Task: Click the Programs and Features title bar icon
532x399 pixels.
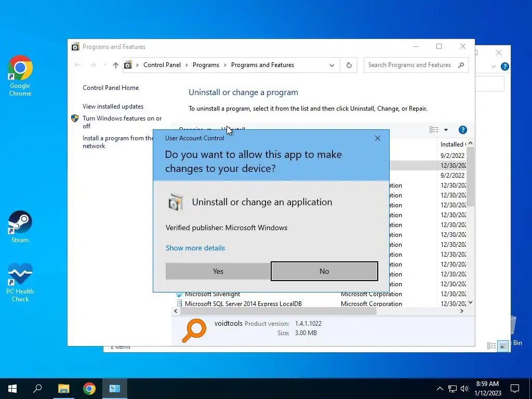Action: coord(75,46)
